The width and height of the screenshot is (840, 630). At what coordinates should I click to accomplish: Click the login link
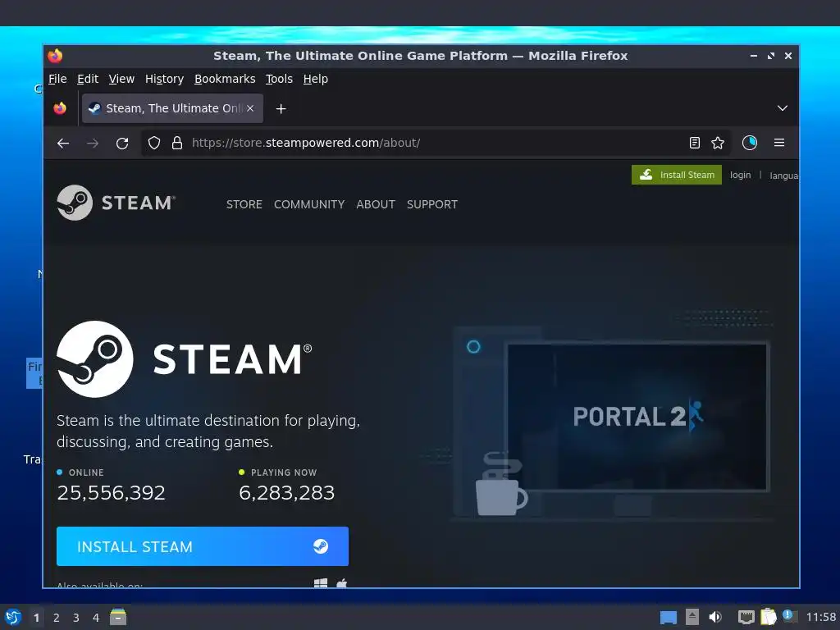coord(740,176)
